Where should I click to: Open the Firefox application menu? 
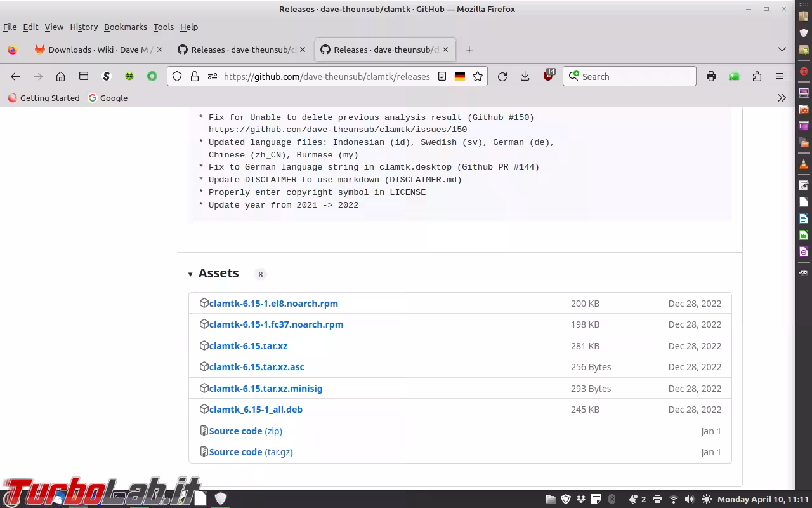tap(780, 76)
